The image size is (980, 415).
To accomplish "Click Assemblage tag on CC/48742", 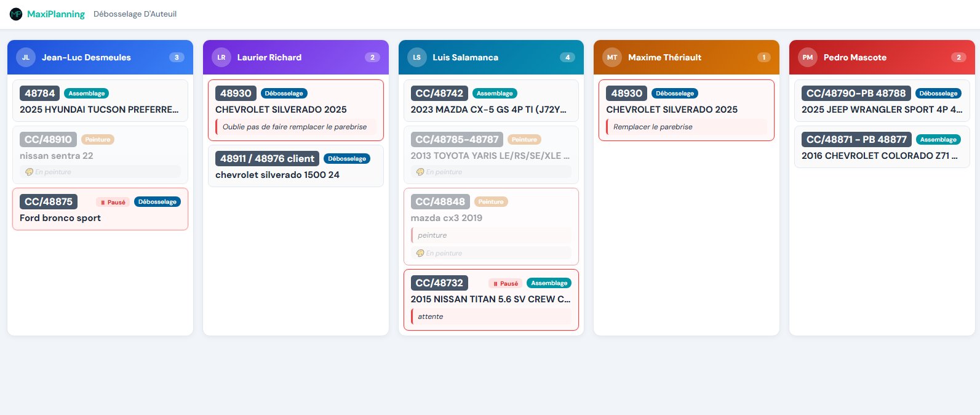I will [495, 94].
